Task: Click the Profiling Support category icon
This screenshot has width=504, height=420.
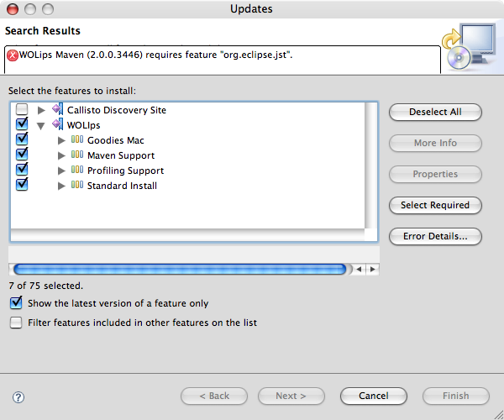Action: [x=77, y=170]
